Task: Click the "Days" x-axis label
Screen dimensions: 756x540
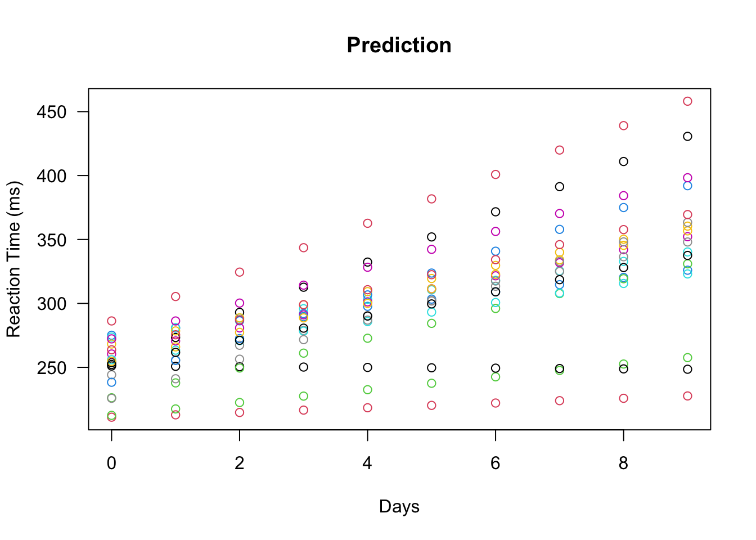Action: 399,507
